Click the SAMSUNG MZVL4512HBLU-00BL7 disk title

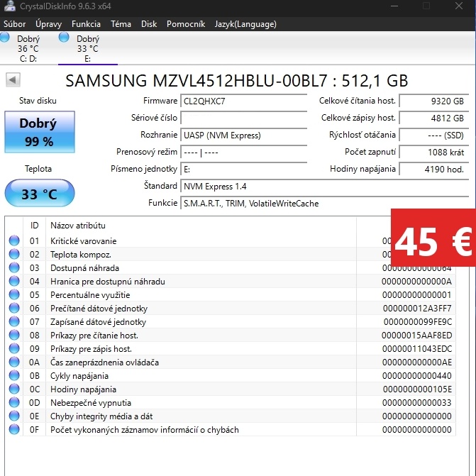coord(236,80)
